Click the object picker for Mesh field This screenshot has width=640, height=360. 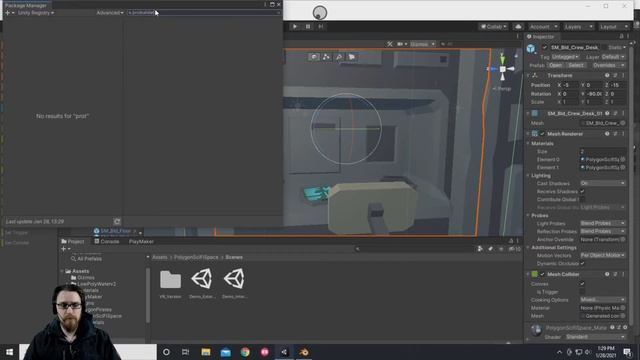(x=623, y=123)
